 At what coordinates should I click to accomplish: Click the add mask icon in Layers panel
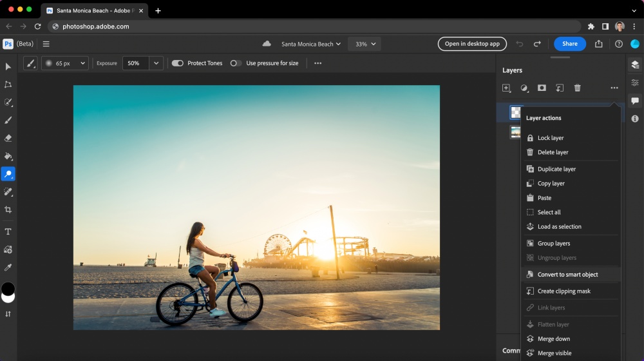pyautogui.click(x=542, y=88)
